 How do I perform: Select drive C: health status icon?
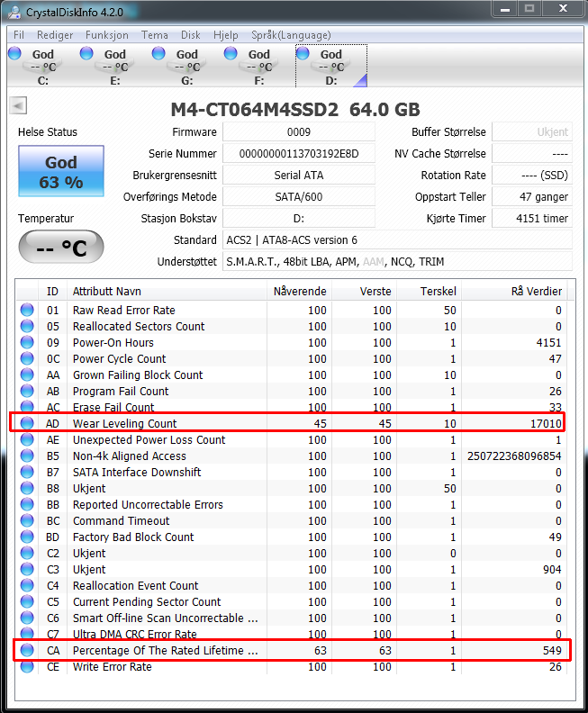14,53
